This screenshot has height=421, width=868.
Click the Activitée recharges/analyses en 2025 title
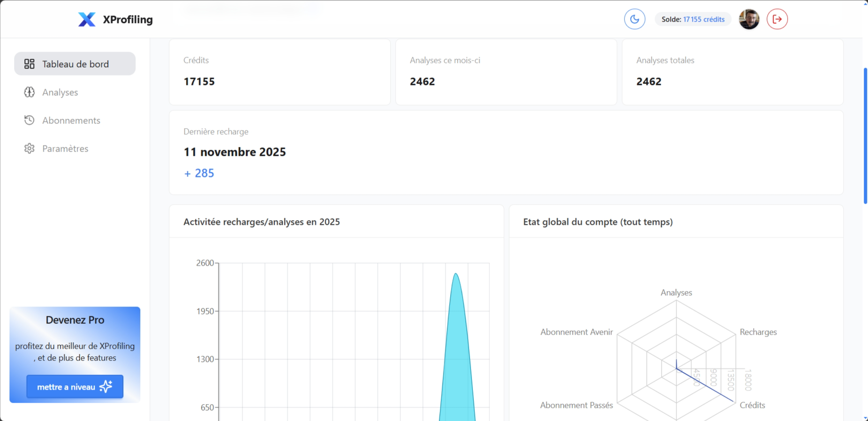pyautogui.click(x=262, y=222)
